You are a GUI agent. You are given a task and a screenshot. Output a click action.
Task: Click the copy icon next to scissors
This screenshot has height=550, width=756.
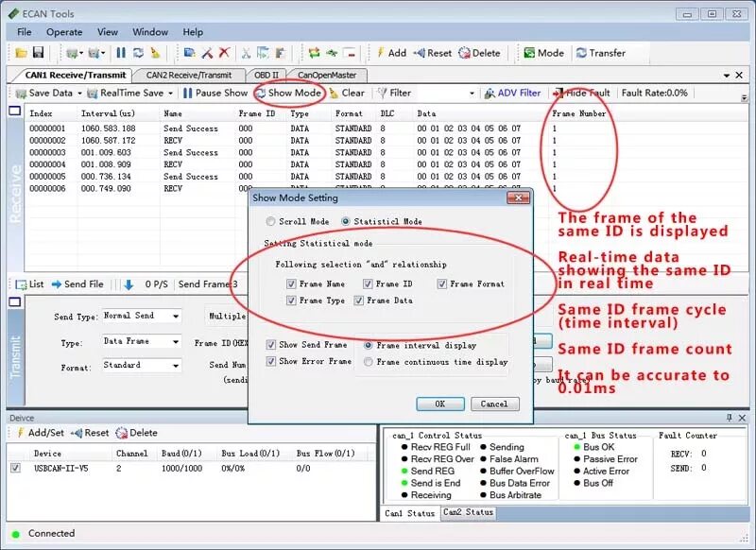pos(263,53)
